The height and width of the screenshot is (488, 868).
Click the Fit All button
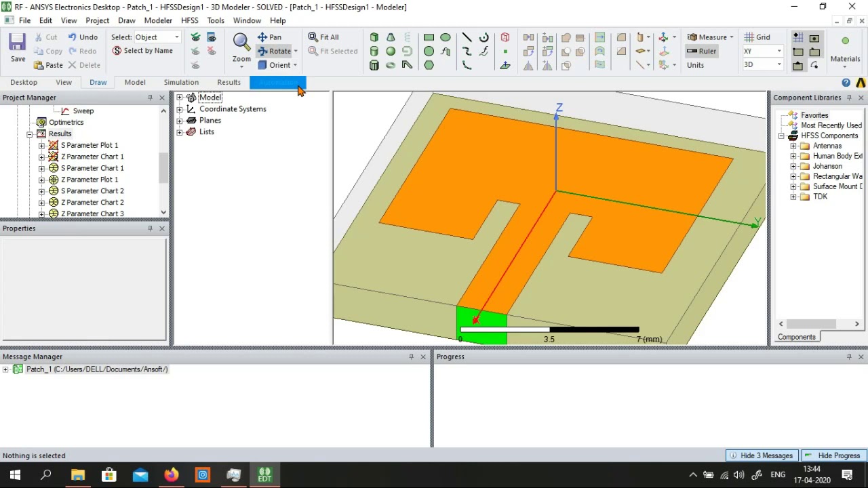click(323, 37)
